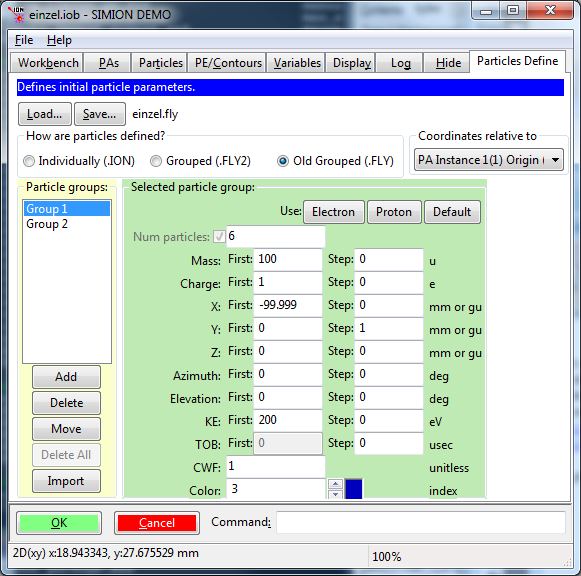Click the Mass First field
581x576 pixels.
click(x=288, y=259)
